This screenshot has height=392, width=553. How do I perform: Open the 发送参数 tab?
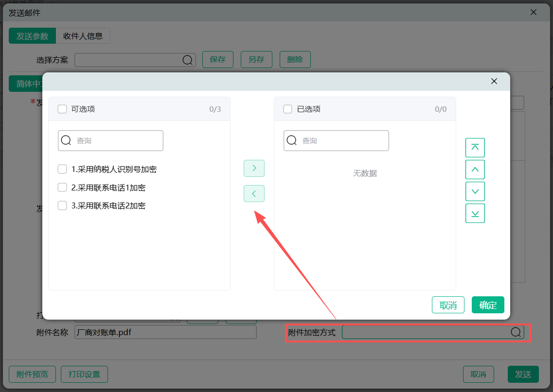(x=33, y=36)
